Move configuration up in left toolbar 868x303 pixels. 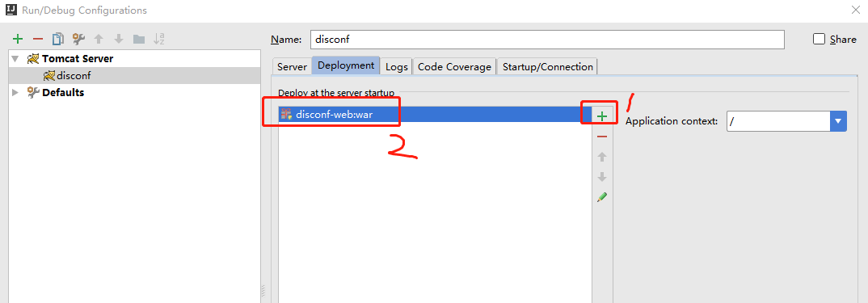(99, 39)
